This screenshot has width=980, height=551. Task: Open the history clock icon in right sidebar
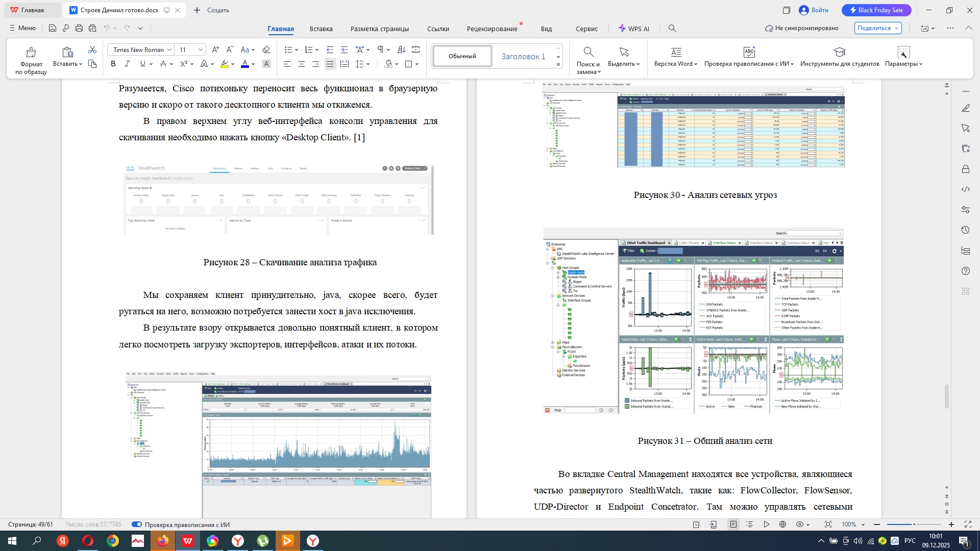coord(965,230)
